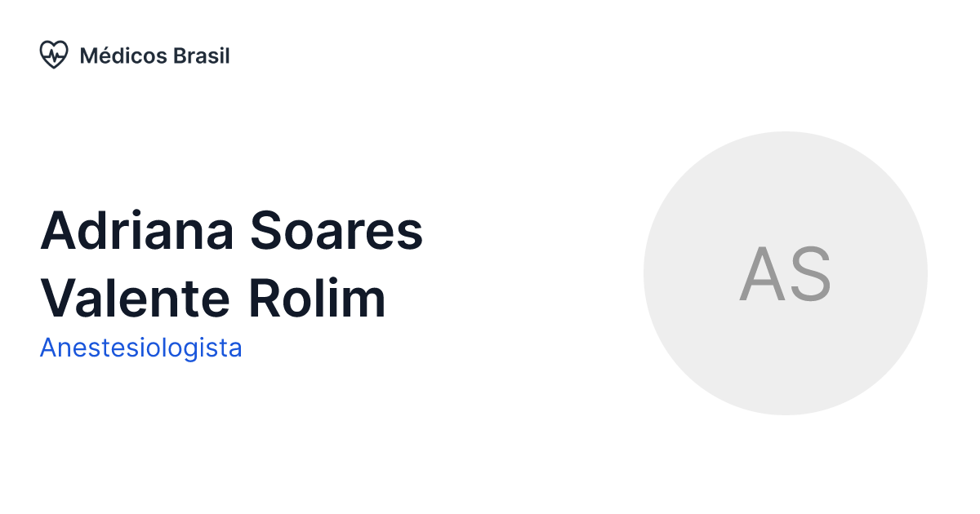Click the heartbeat line inside the heart logo

(x=54, y=55)
